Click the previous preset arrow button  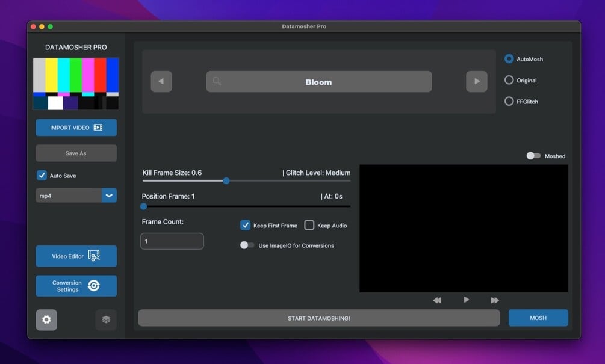click(x=161, y=81)
